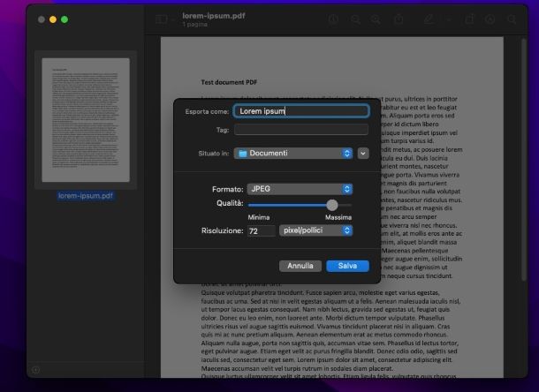Image resolution: width=539 pixels, height=392 pixels.
Task: Click the lorem-ipsum.pdf window title
Action: (x=214, y=16)
